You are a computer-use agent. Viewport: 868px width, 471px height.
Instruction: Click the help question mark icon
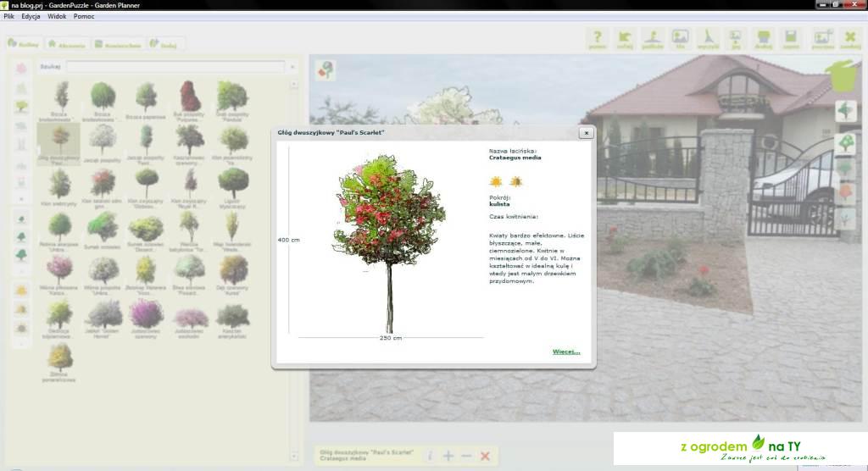[x=598, y=38]
